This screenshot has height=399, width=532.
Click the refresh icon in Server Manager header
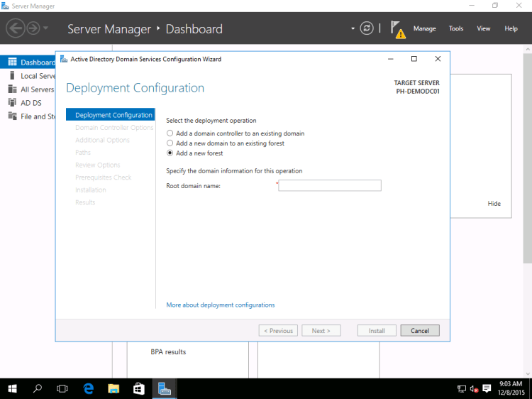pyautogui.click(x=367, y=28)
